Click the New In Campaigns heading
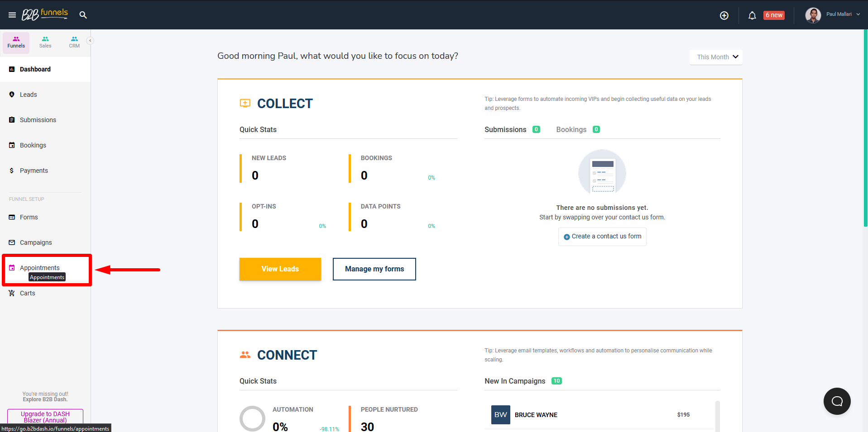This screenshot has width=868, height=432. coord(515,381)
